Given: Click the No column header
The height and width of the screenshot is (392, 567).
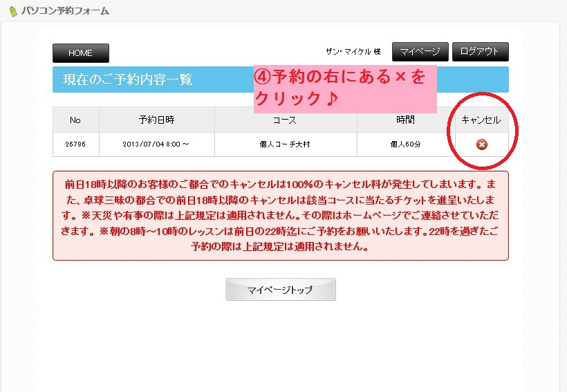Looking at the screenshot, I should coord(75,120).
